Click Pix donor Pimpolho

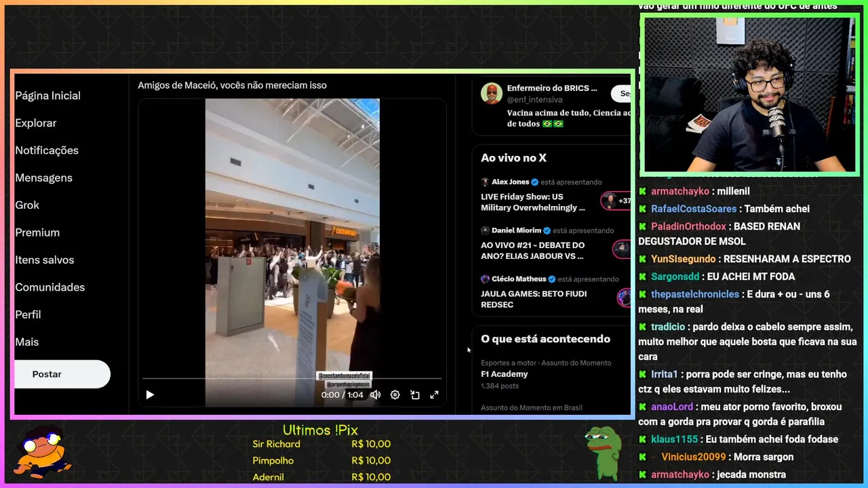273,461
